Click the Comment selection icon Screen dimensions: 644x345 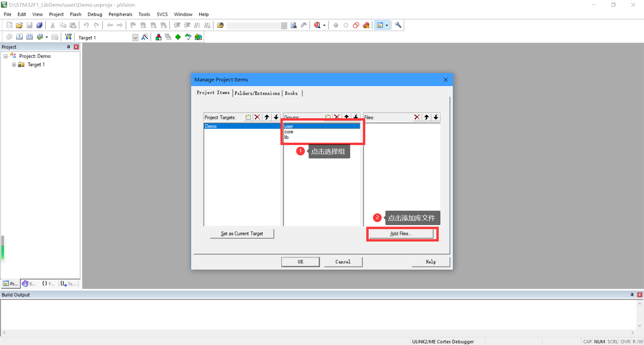click(197, 25)
